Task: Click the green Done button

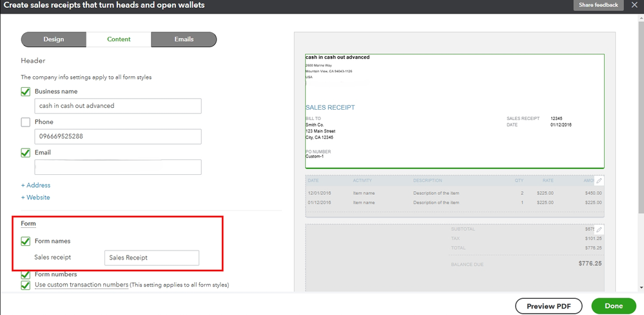Action: (614, 306)
